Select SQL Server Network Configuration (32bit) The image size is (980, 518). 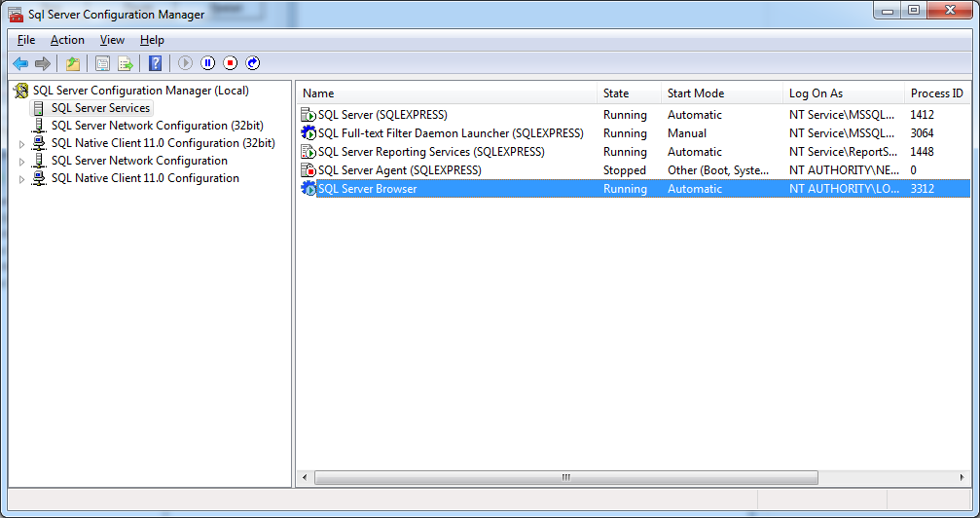(x=158, y=126)
